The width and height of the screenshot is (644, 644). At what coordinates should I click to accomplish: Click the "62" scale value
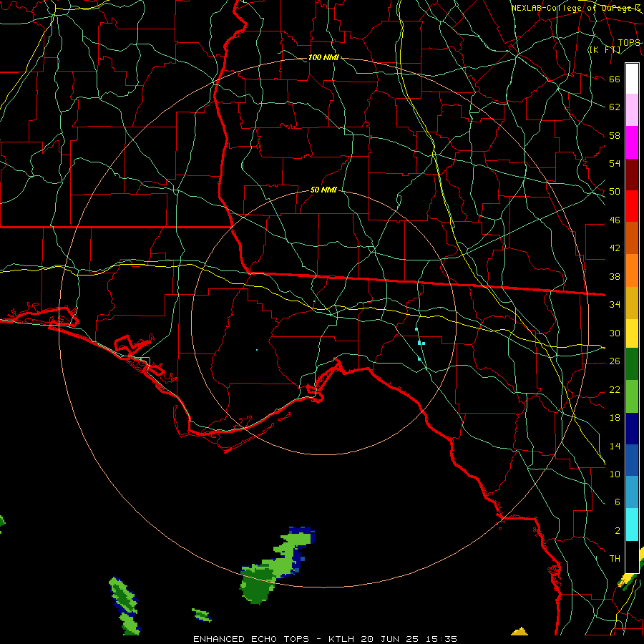tap(615, 107)
